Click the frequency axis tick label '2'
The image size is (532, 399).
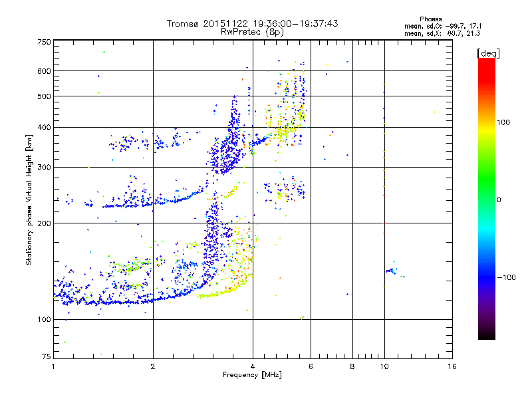click(153, 366)
